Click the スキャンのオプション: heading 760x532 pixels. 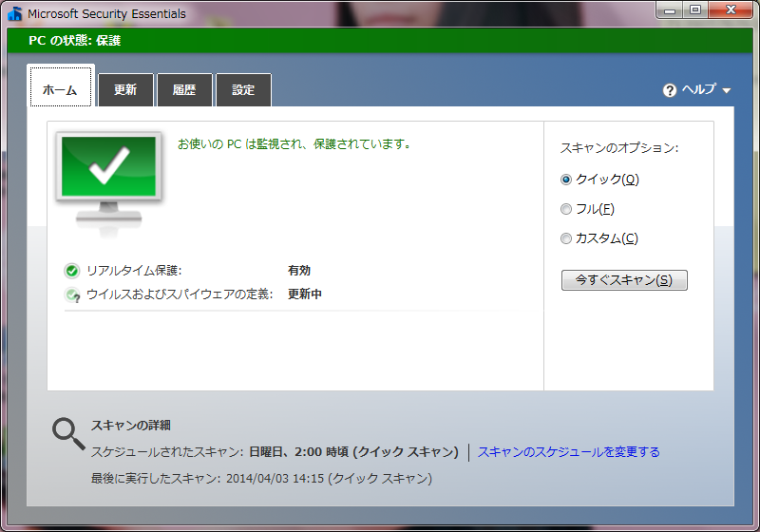tap(619, 148)
